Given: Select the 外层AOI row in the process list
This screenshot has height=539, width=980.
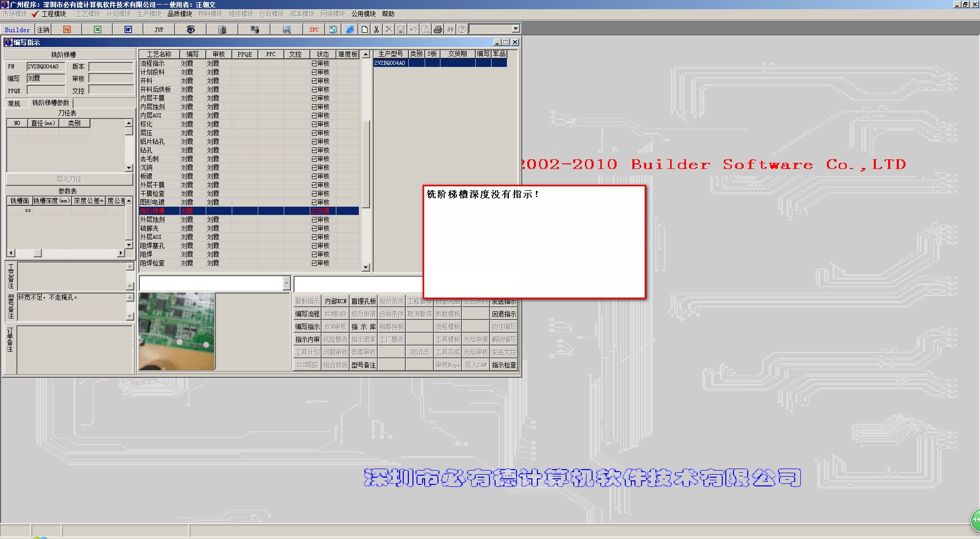Looking at the screenshot, I should [249, 237].
